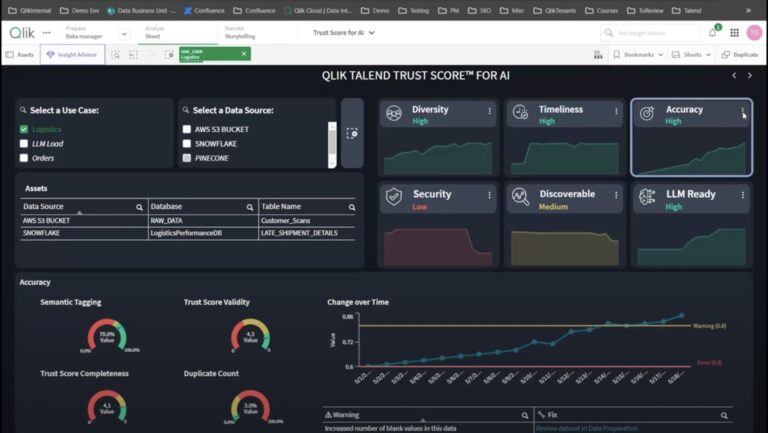Screen dimensions: 768x433
Task: Go to Prepare Data manager tab
Action: click(84, 32)
